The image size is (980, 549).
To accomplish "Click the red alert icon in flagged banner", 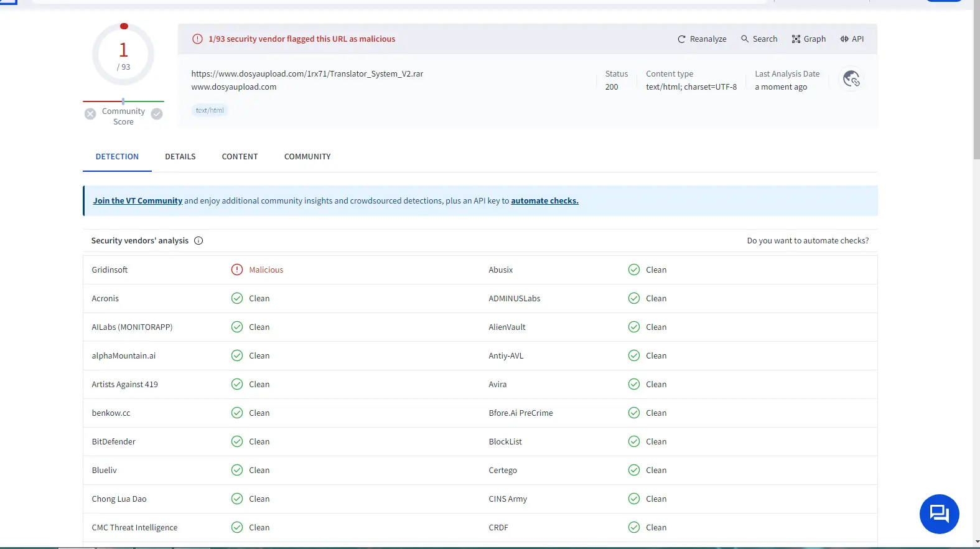I will [x=197, y=39].
